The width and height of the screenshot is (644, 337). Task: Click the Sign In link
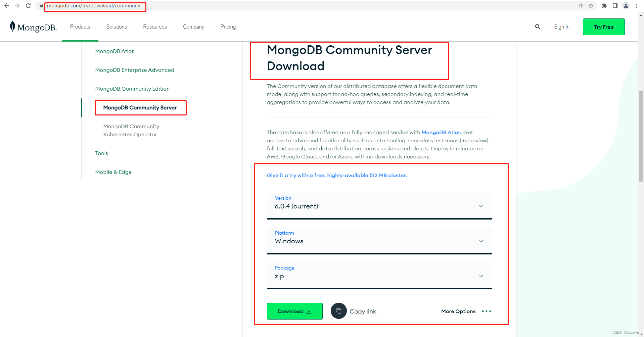(x=562, y=27)
